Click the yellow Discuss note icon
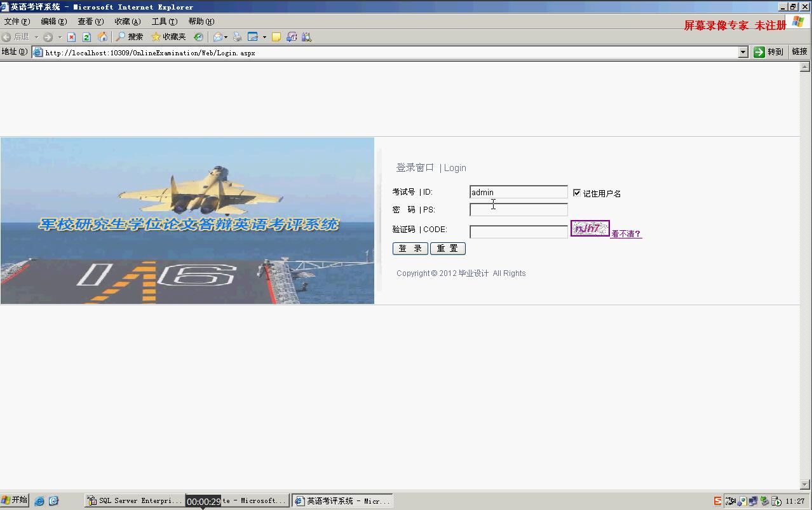This screenshot has width=812, height=510. coord(276,37)
